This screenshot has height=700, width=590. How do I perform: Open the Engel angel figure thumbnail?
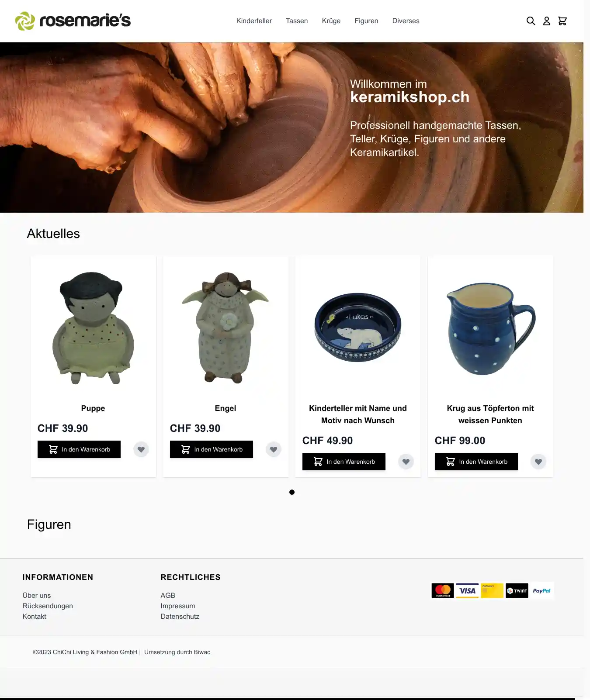[226, 328]
